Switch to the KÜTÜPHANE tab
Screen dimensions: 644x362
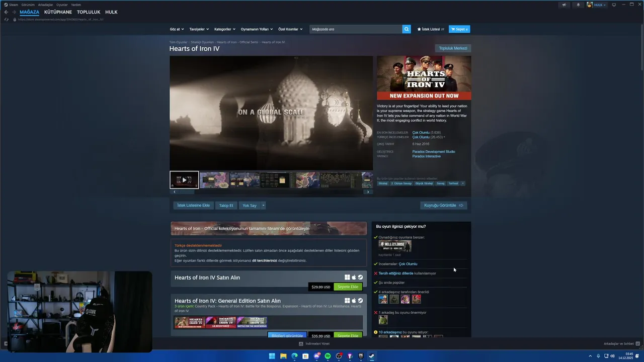pos(58,12)
